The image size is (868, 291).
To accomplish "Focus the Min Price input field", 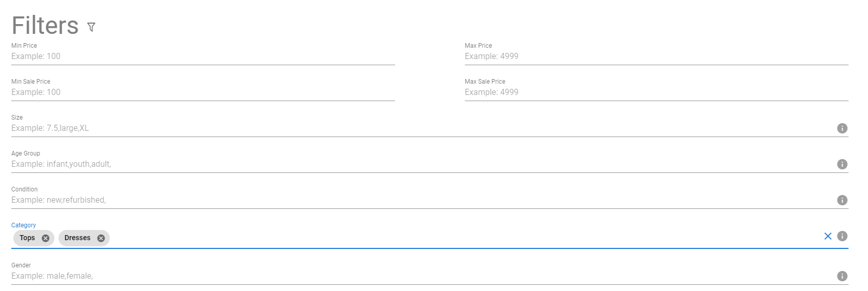I will [203, 56].
